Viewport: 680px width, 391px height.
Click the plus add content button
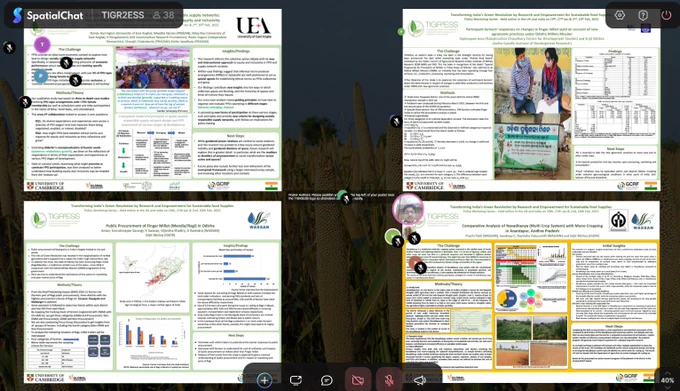[265, 380]
